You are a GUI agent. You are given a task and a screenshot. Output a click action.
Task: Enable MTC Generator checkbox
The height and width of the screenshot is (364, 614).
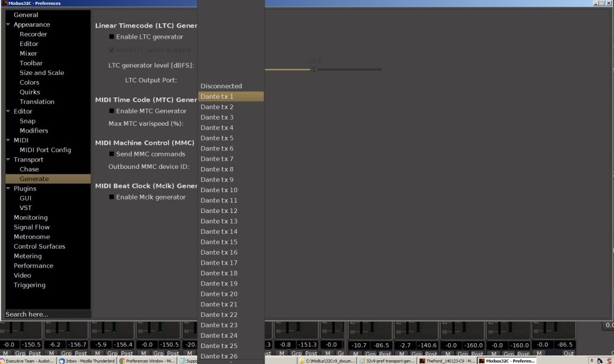[112, 111]
